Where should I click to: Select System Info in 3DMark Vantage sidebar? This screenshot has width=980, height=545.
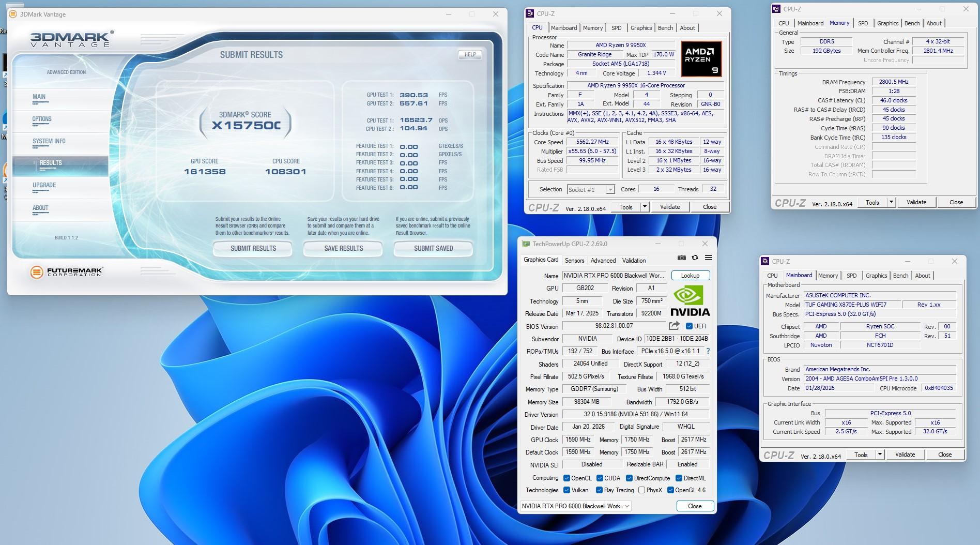(49, 141)
